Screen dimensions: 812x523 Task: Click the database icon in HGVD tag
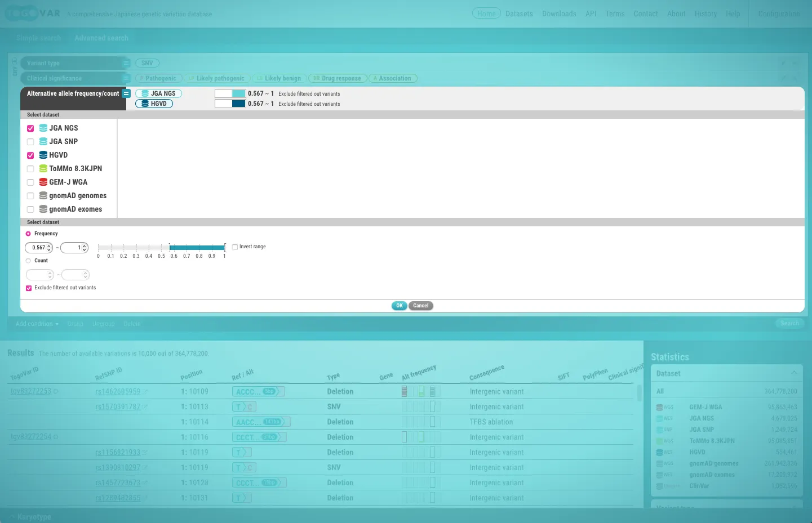click(145, 104)
